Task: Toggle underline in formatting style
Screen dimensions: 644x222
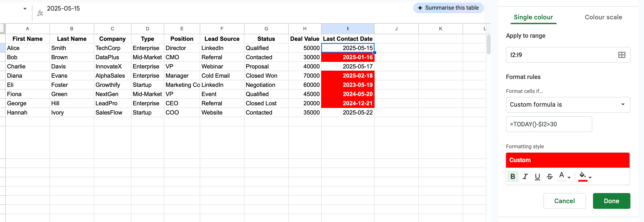Action: click(537, 176)
